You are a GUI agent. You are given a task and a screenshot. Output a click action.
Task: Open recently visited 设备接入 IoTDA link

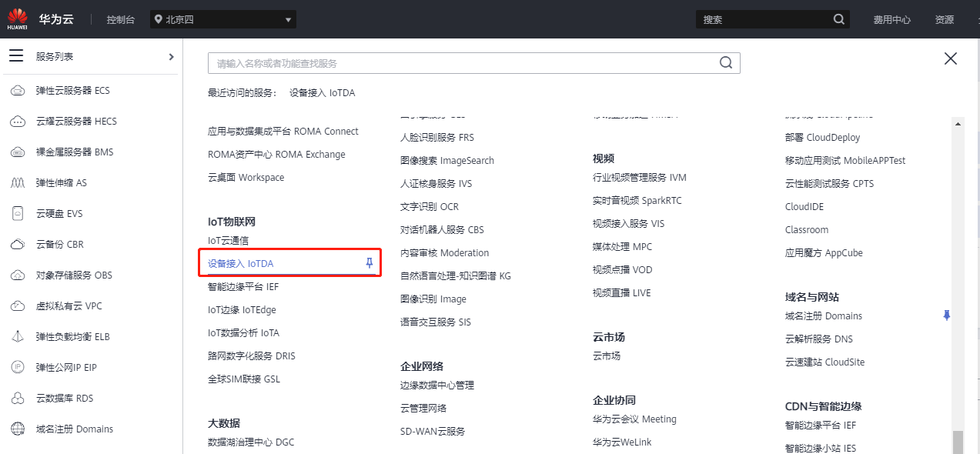click(x=322, y=92)
